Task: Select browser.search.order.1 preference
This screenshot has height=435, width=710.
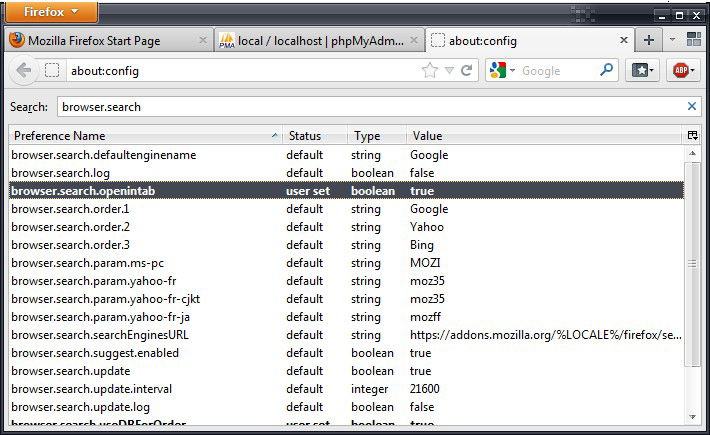Action: point(346,209)
